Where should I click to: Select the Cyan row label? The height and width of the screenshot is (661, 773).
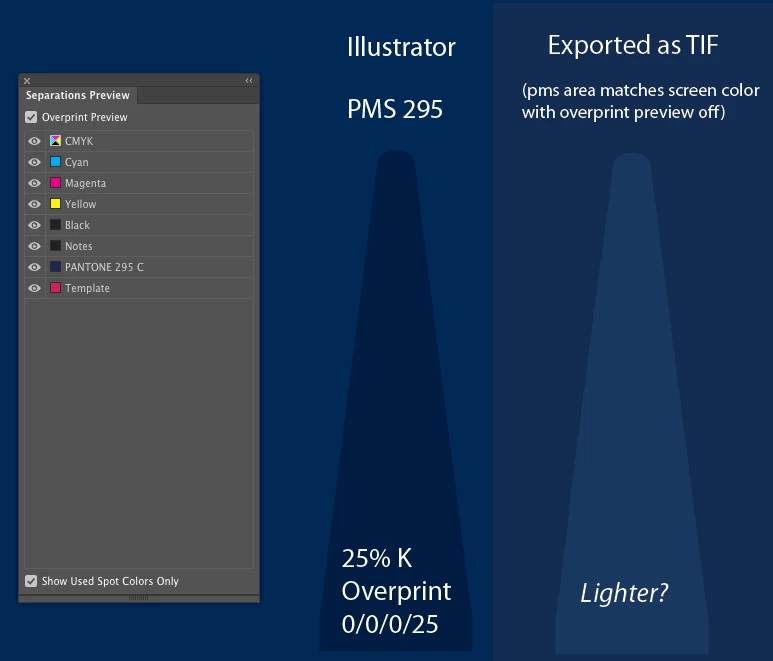pos(76,162)
